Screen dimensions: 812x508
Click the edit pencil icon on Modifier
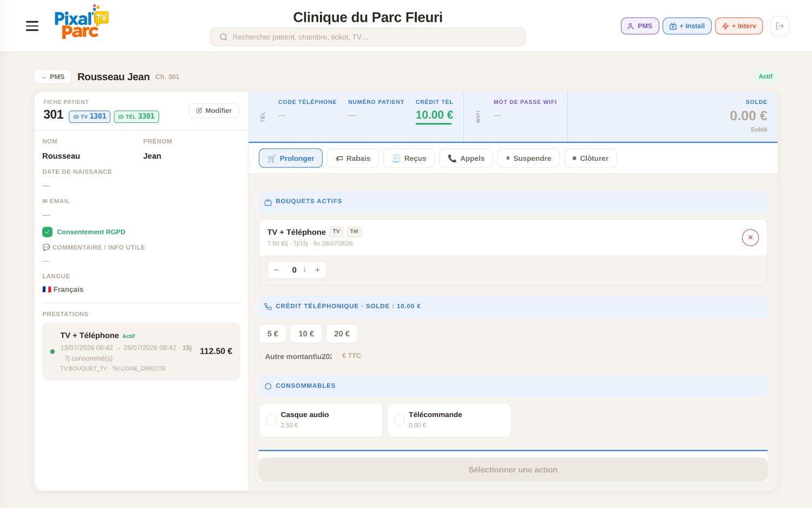[x=199, y=110]
